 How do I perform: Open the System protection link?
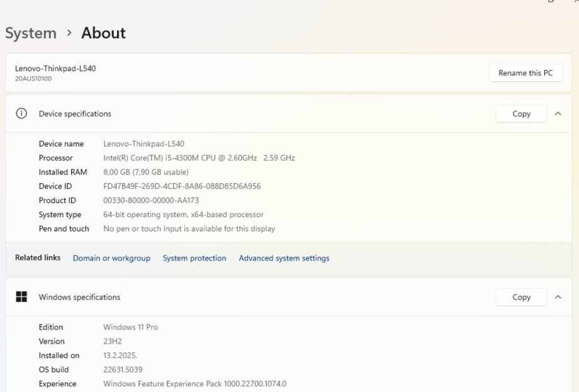pos(194,258)
